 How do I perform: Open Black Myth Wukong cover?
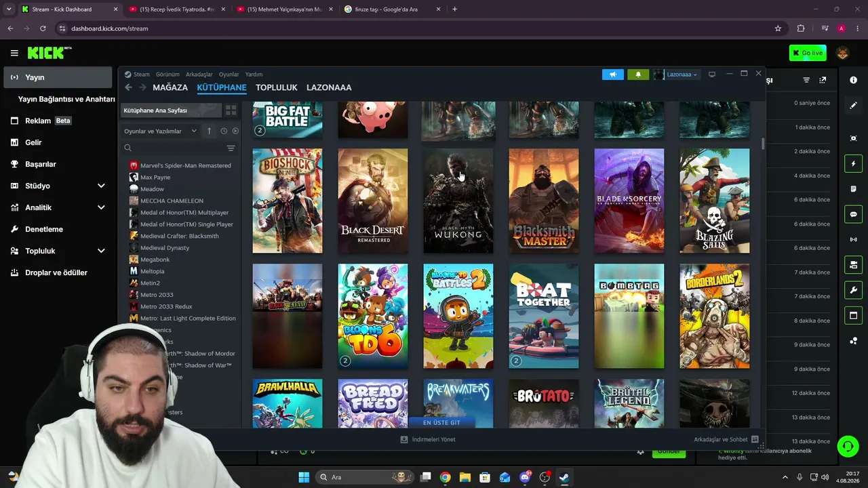(458, 201)
